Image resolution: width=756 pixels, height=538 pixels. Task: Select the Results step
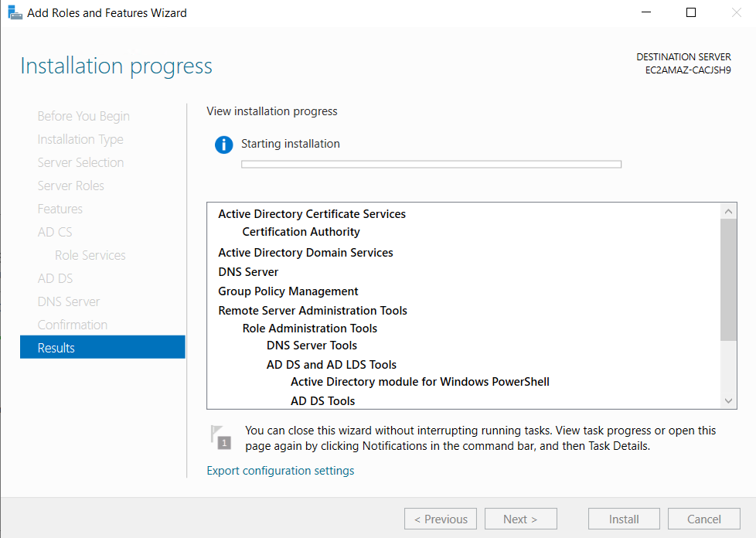103,347
